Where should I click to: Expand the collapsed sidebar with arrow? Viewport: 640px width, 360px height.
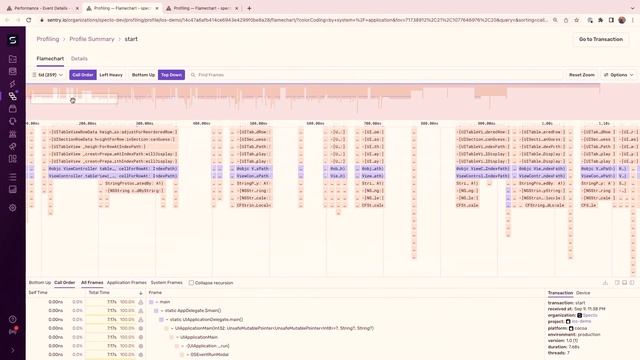click(x=13, y=350)
